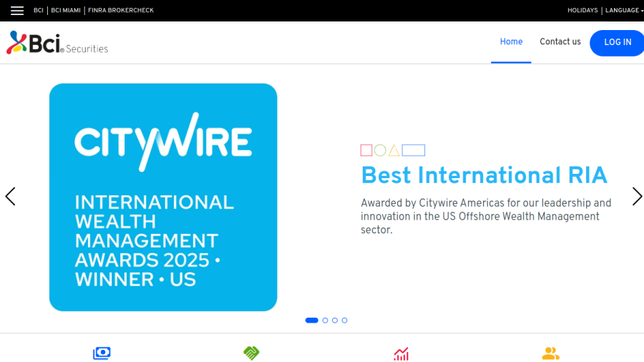Screen dimensions: 644x362
Task: Open the HOLIDAYS link
Action: pyautogui.click(x=582, y=10)
